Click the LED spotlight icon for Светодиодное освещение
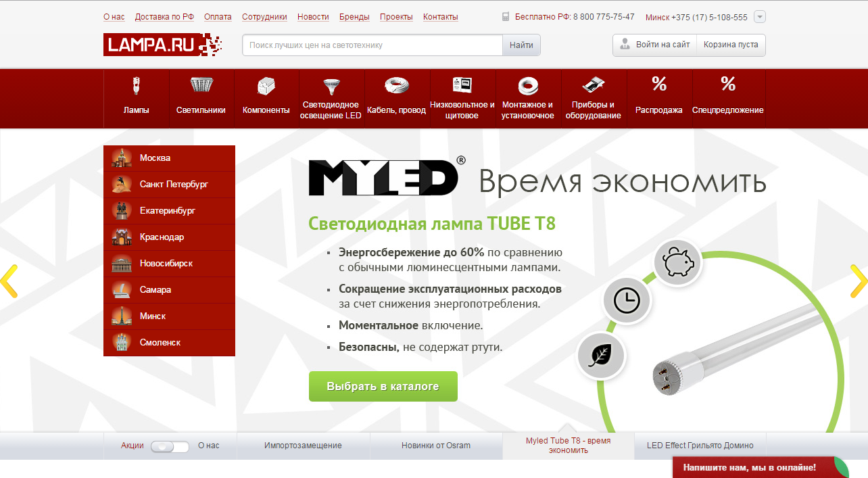Screen dimensions: 868x478 (x=331, y=86)
